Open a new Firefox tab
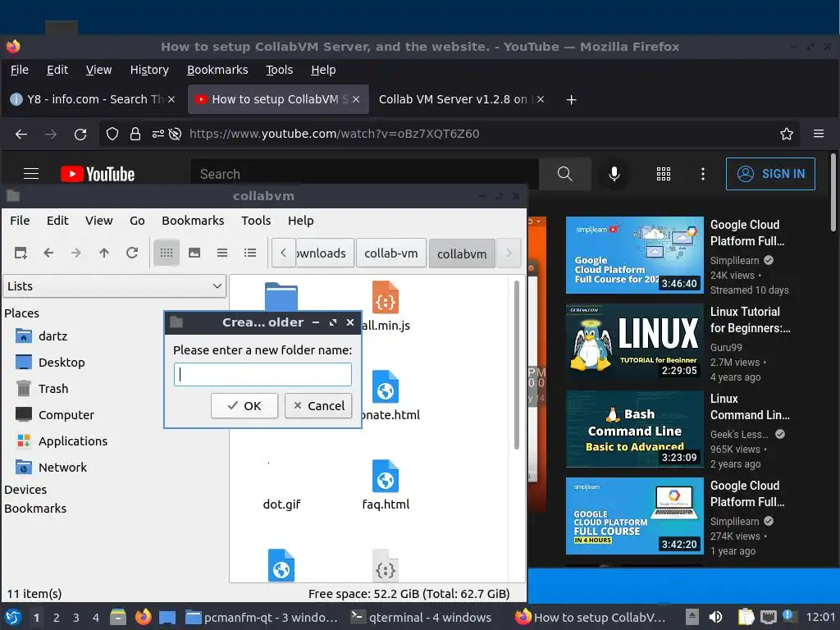The image size is (840, 630). point(571,99)
